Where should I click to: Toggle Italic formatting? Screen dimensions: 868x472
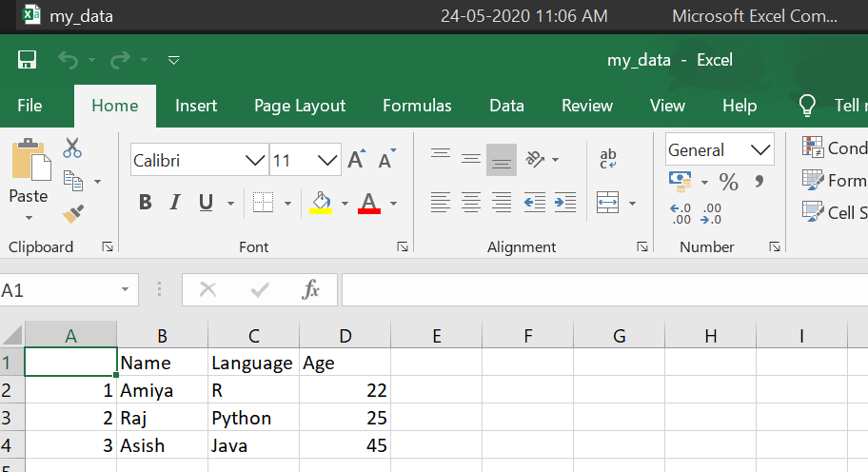[175, 202]
